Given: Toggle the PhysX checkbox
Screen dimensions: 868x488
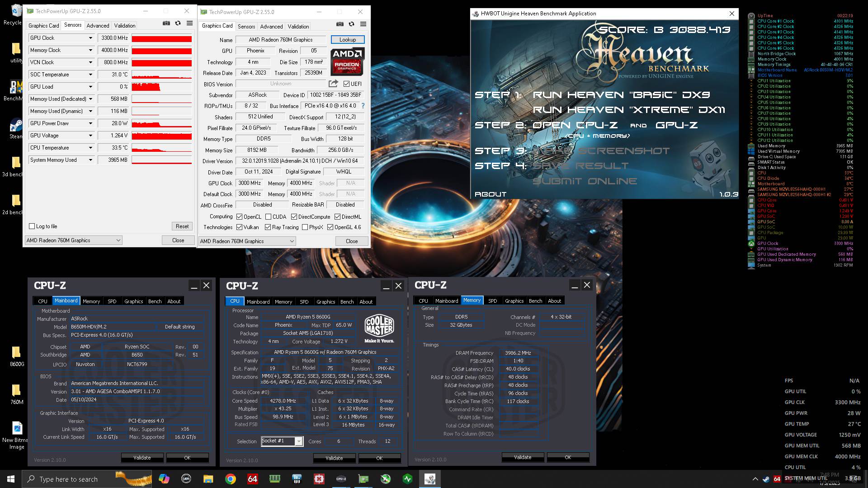Looking at the screenshot, I should pos(305,227).
